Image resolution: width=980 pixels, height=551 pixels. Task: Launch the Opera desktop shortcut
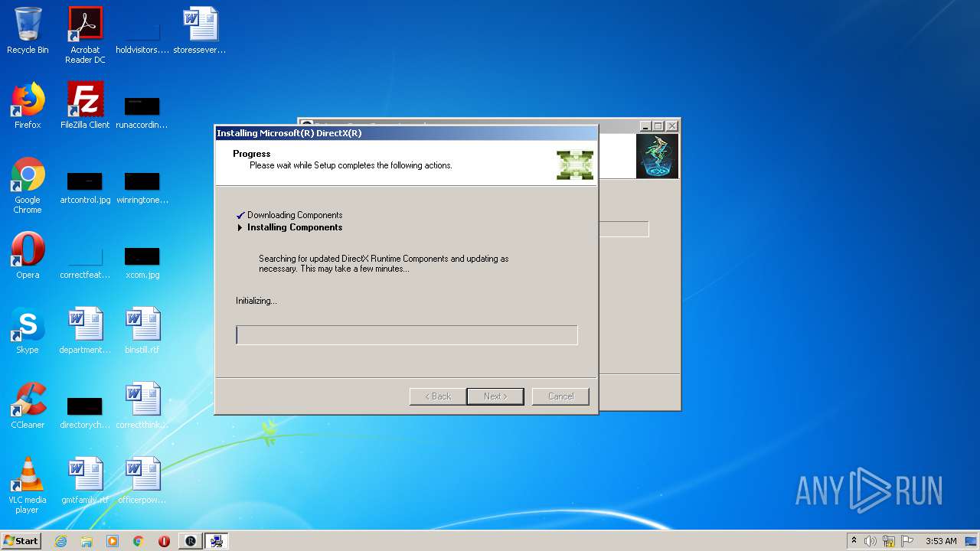point(28,256)
